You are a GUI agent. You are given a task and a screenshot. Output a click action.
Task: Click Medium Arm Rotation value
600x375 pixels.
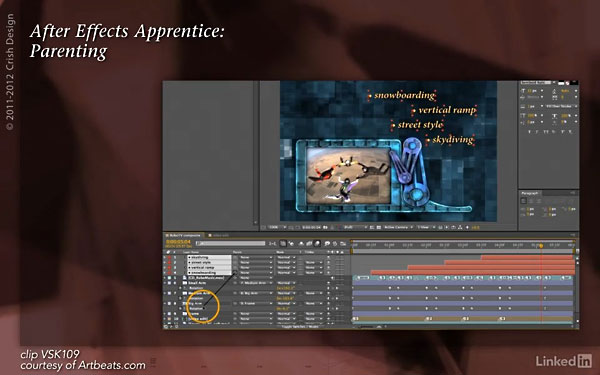tap(285, 298)
